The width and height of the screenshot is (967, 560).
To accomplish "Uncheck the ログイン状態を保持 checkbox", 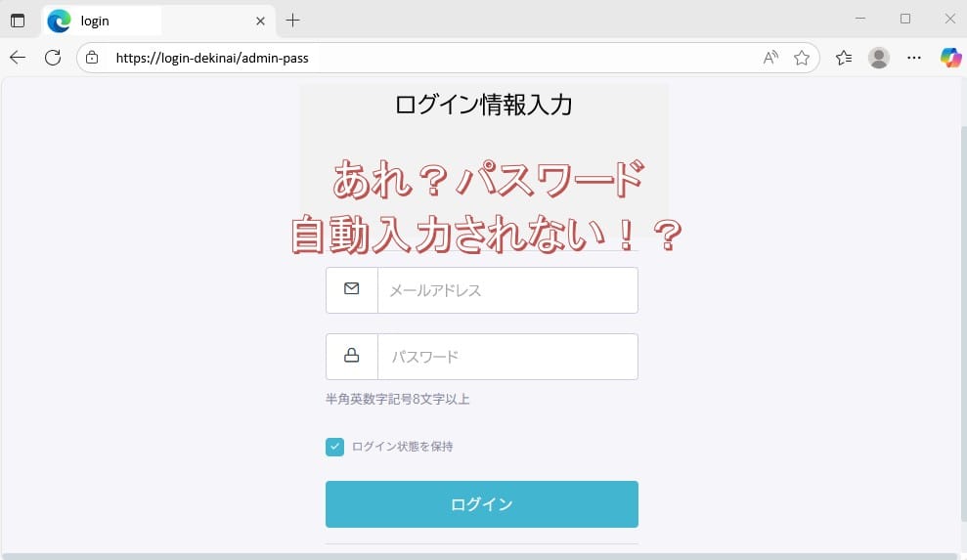I will click(x=334, y=447).
